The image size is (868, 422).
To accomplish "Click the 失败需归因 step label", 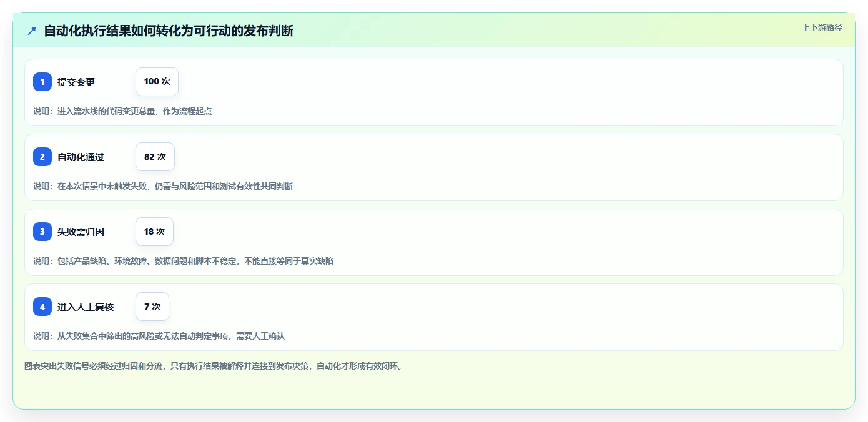I will pyautogui.click(x=81, y=232).
